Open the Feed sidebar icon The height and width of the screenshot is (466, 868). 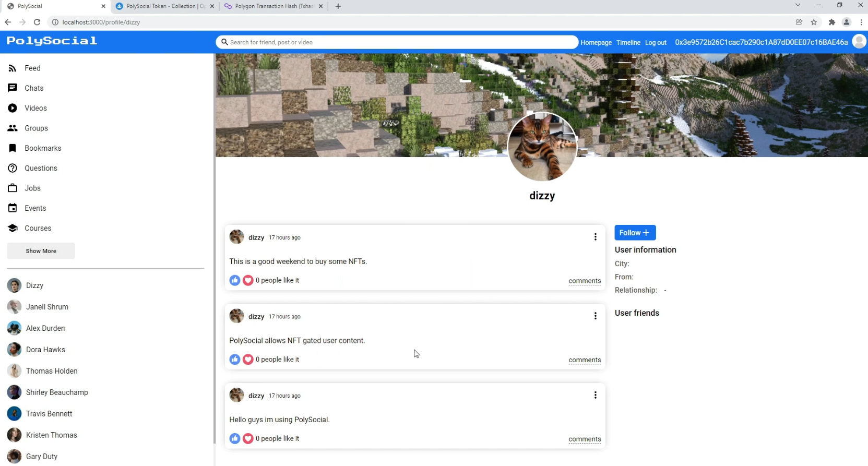pyautogui.click(x=13, y=68)
